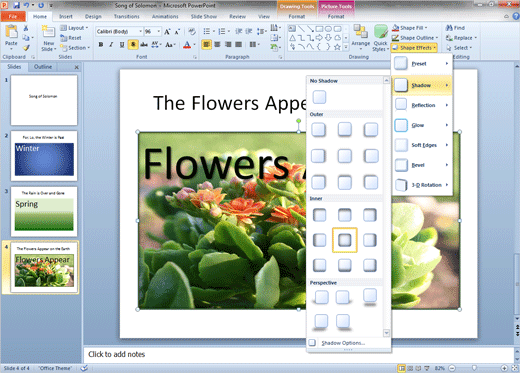Click the Bullets list icon

click(207, 31)
